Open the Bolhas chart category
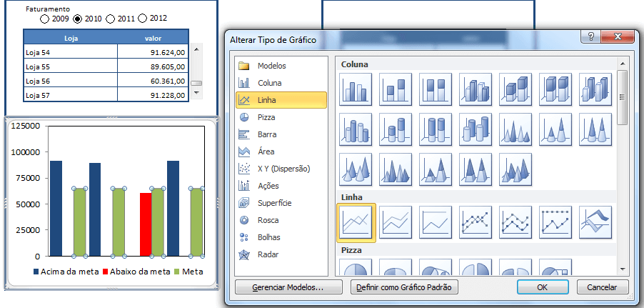644x308 pixels. 281,237
